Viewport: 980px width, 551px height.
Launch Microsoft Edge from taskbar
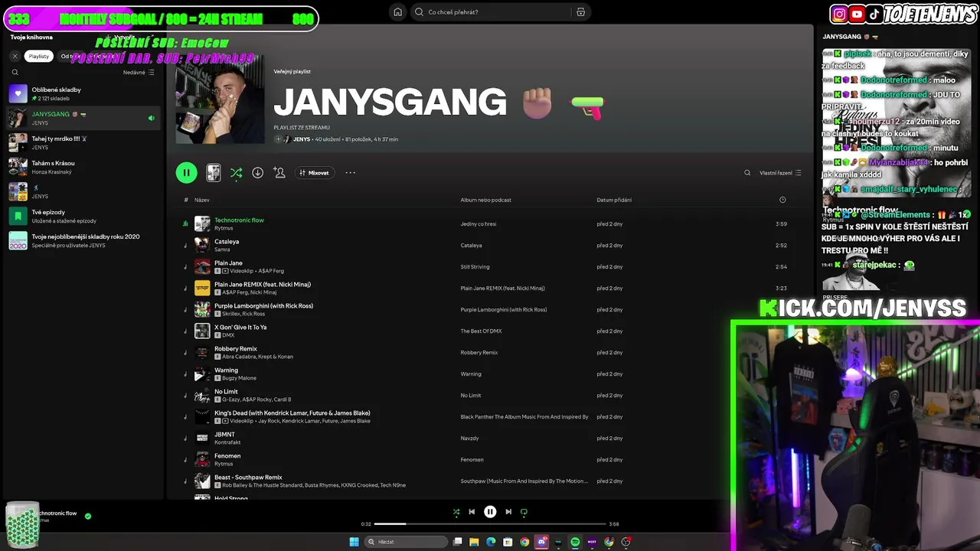click(x=491, y=542)
